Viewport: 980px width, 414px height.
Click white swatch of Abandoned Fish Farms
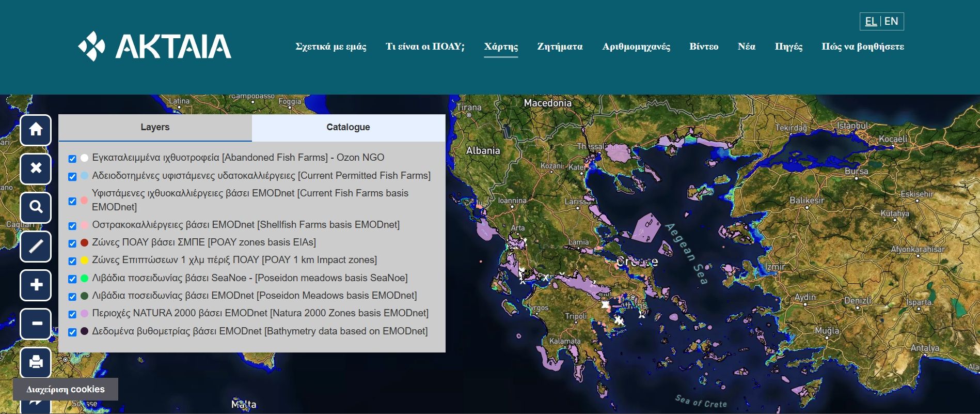click(84, 158)
